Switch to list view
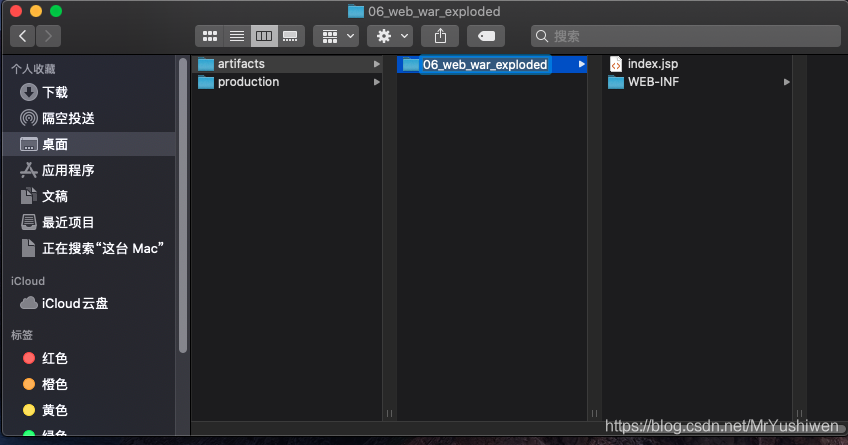848x445 pixels. 237,36
